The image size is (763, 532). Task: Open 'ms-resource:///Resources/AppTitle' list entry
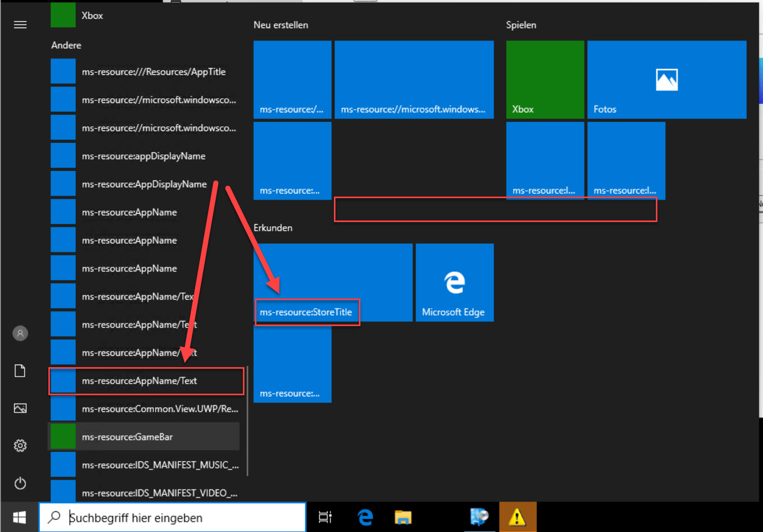click(x=145, y=72)
